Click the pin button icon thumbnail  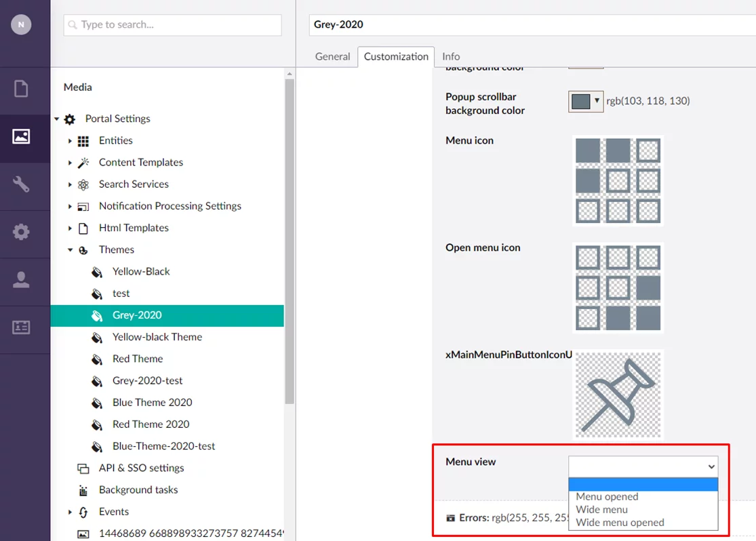[618, 395]
